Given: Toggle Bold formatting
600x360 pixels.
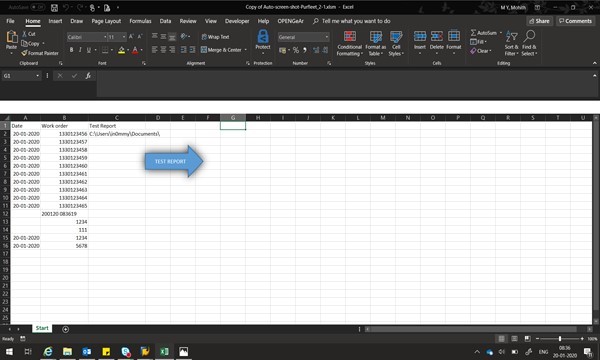Looking at the screenshot, I should [x=71, y=50].
